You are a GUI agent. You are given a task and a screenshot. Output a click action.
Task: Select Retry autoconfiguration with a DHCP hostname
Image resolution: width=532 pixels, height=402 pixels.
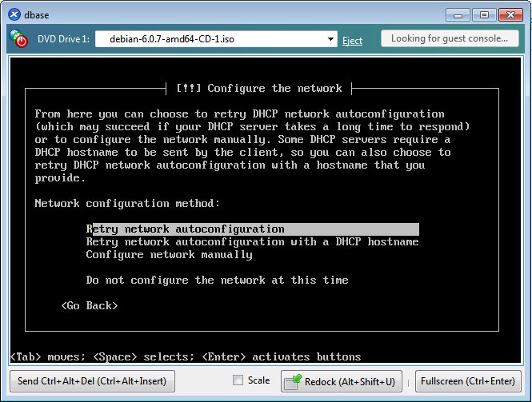click(x=252, y=242)
